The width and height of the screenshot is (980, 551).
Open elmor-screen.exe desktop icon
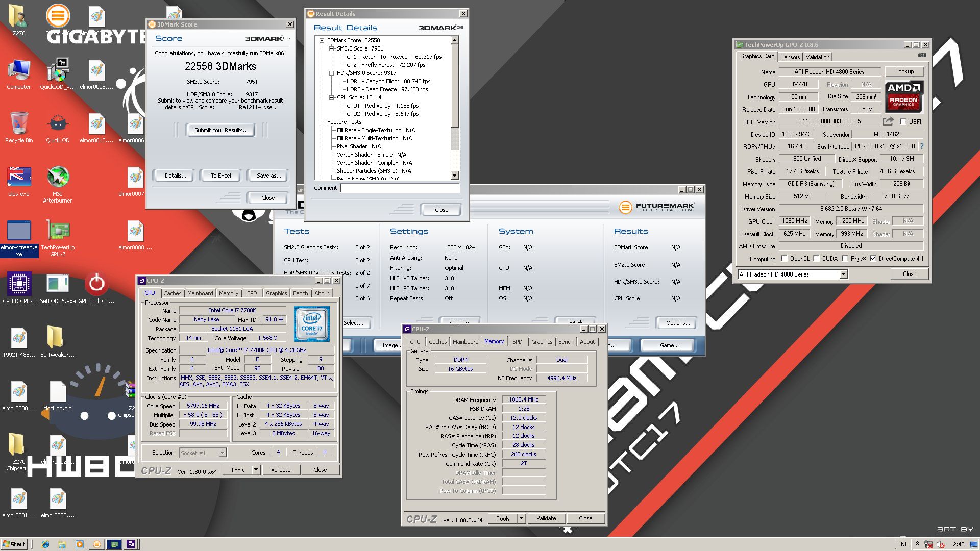pos(19,238)
